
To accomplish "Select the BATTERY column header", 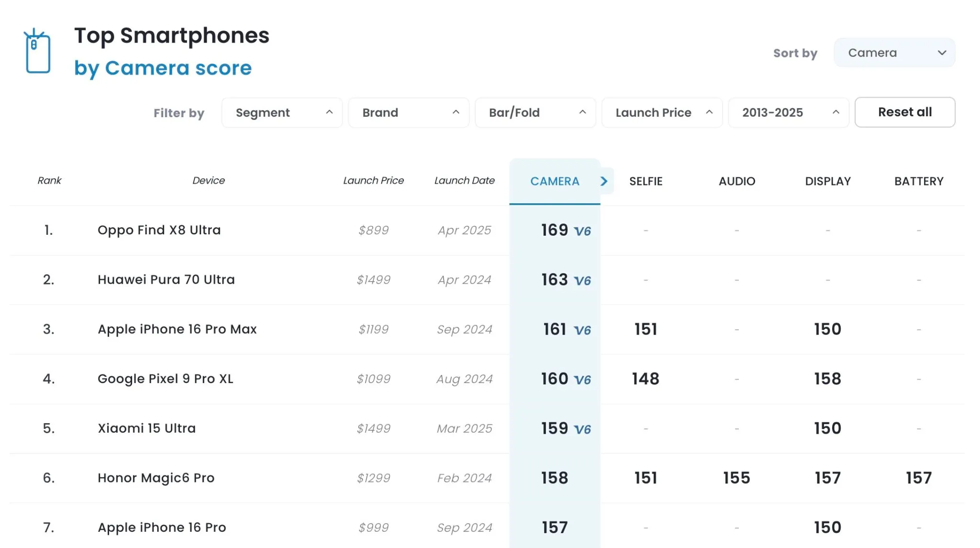I will coord(918,182).
